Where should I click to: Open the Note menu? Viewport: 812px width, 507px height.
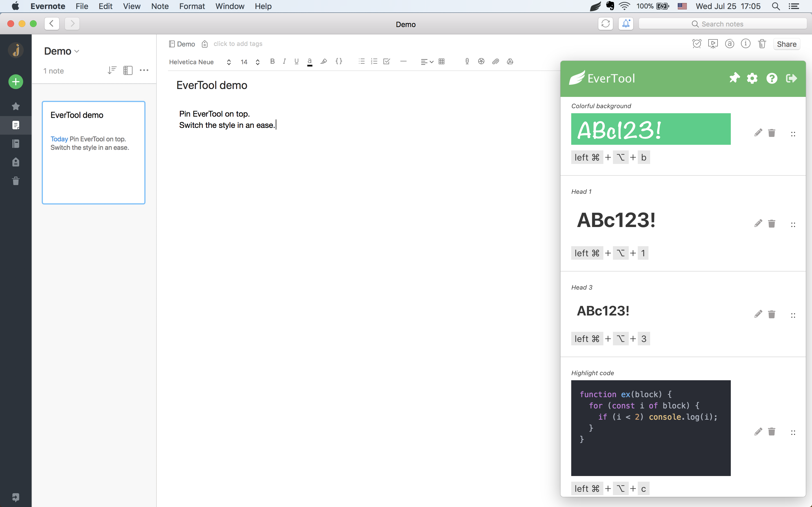coord(160,6)
